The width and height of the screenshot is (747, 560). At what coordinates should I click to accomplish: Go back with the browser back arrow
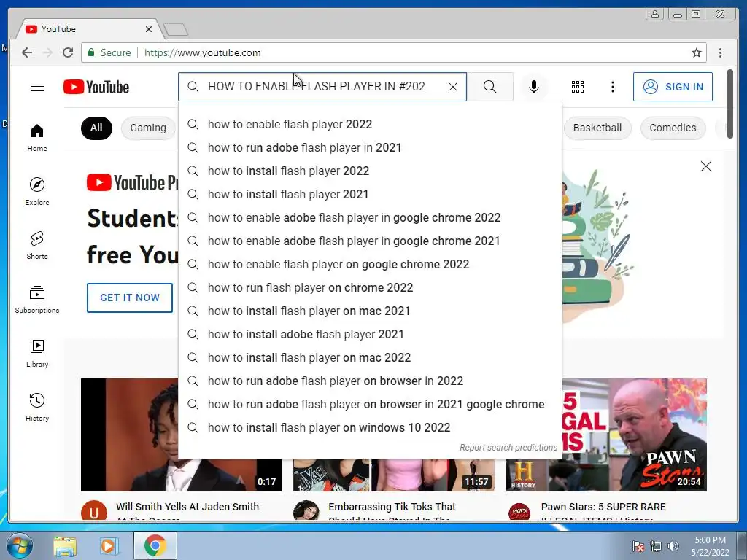pos(27,52)
